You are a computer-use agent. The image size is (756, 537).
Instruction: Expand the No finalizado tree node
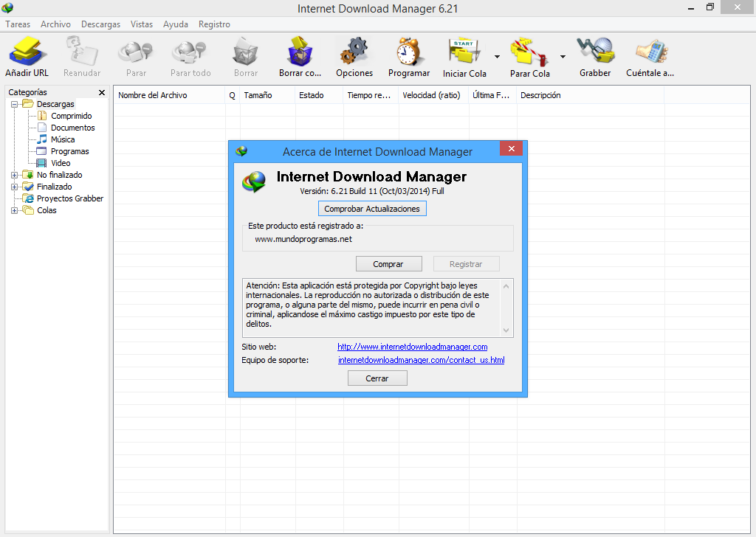(15, 175)
